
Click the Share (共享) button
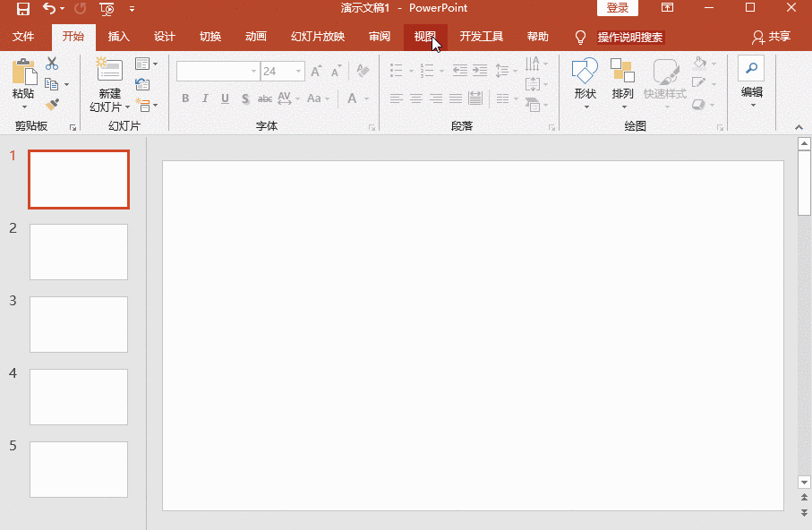[772, 38]
